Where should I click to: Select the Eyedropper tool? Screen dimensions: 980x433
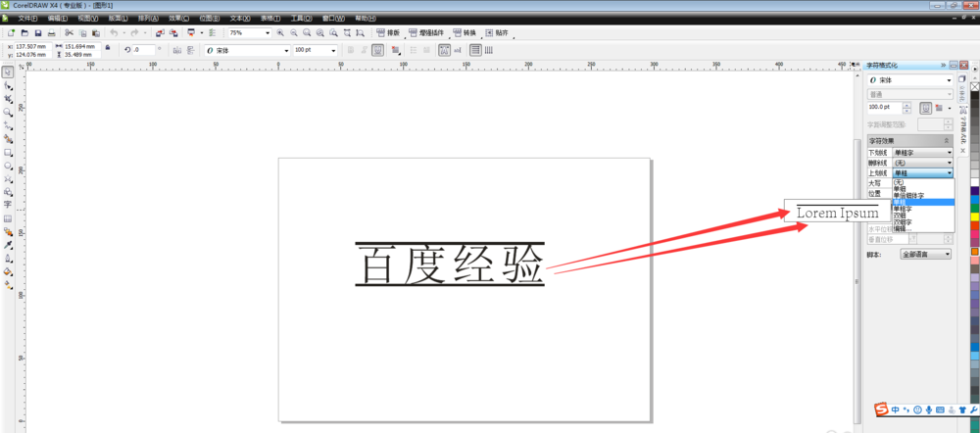(8, 245)
